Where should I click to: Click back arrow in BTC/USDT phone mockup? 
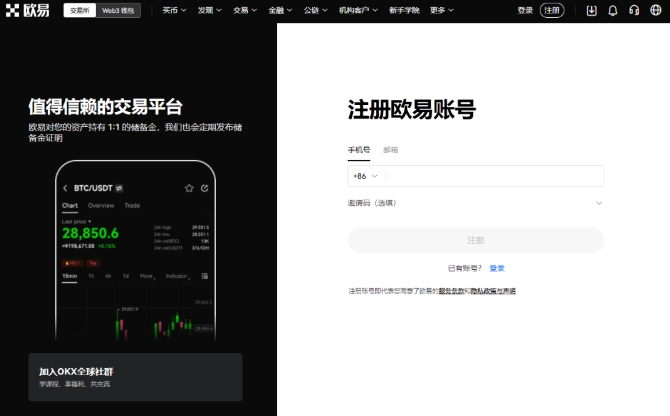coord(65,188)
